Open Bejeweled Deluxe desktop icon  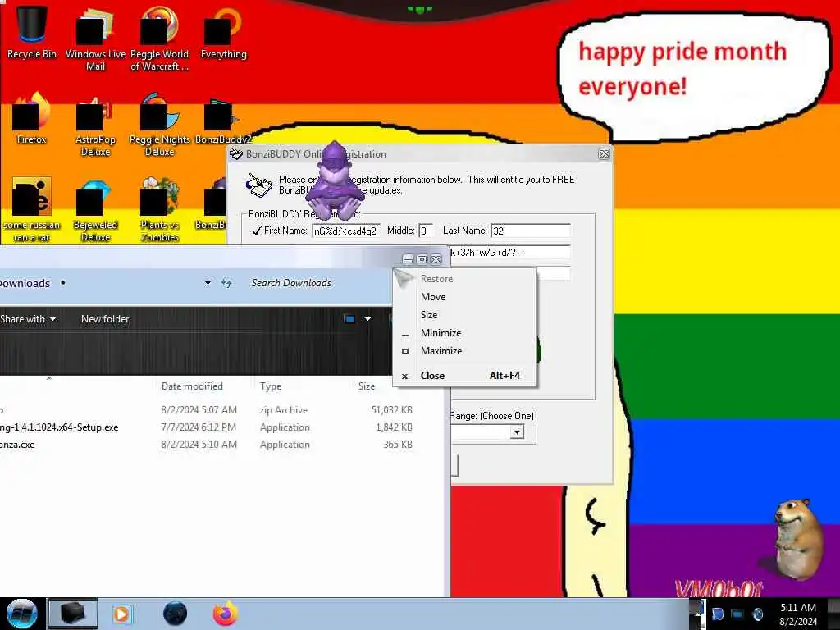coord(95,211)
